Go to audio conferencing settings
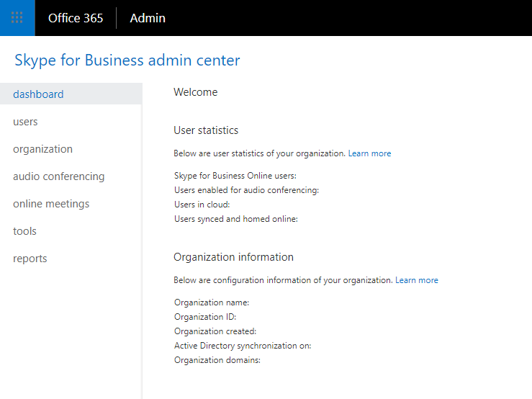The width and height of the screenshot is (532, 399). coord(59,176)
